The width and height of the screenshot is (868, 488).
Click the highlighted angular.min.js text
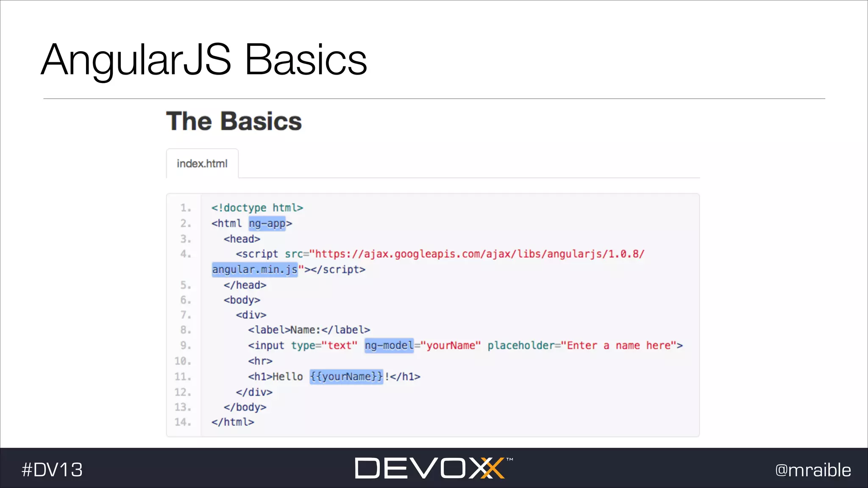[x=255, y=269]
